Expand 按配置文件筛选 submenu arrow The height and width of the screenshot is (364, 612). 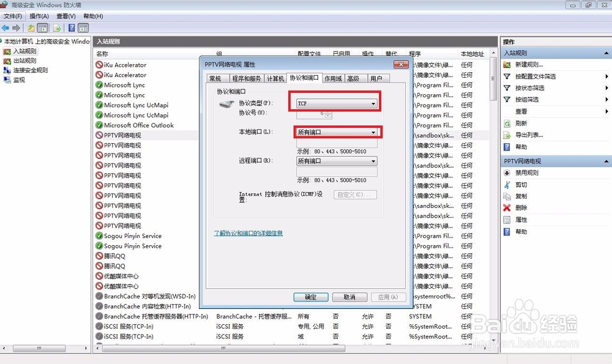point(607,76)
